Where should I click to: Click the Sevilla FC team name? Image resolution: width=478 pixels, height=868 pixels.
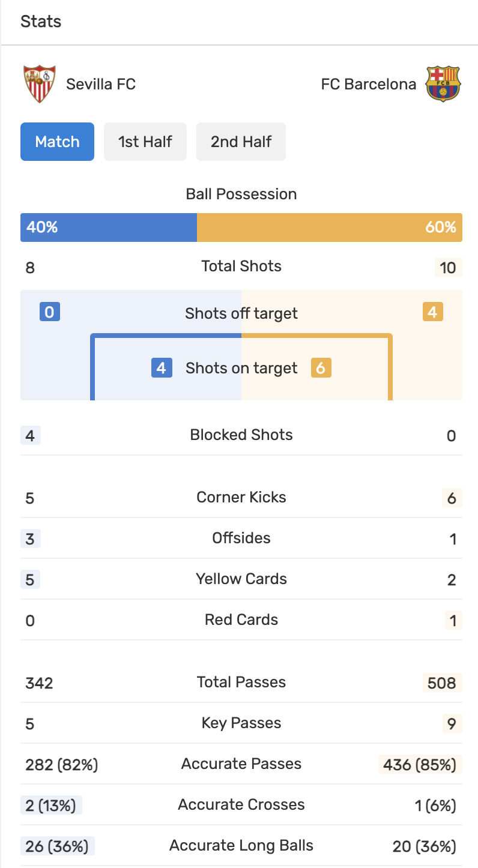101,84
